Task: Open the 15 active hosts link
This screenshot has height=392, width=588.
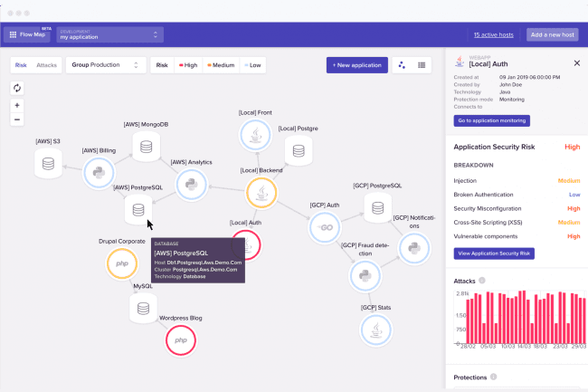Action: (x=494, y=34)
